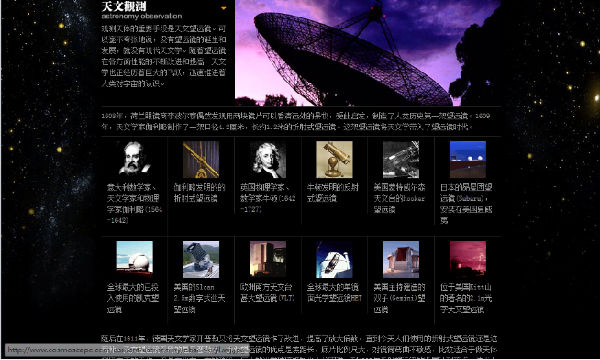
Task: Click the intro paragraph beside the dish photo
Action: 164,56
